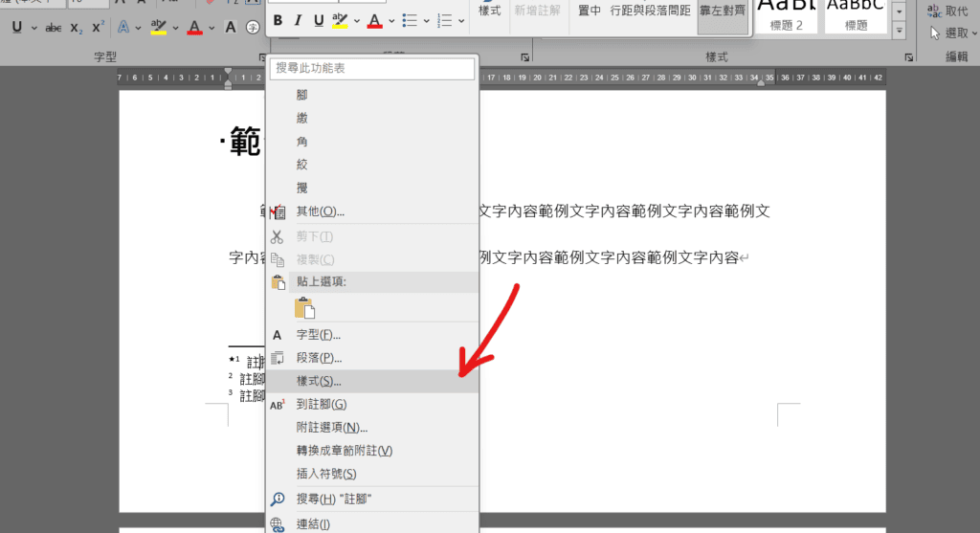Click the character shading icon

[x=231, y=27]
